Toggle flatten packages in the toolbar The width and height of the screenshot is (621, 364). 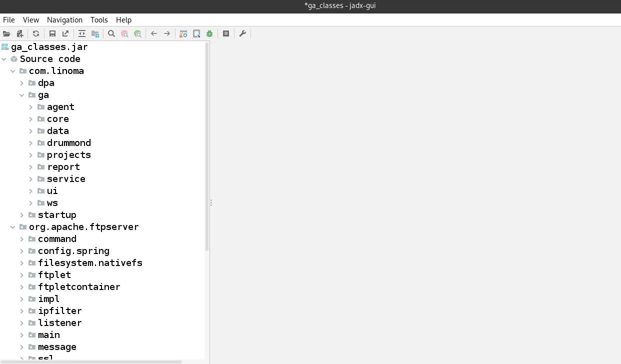coord(95,33)
